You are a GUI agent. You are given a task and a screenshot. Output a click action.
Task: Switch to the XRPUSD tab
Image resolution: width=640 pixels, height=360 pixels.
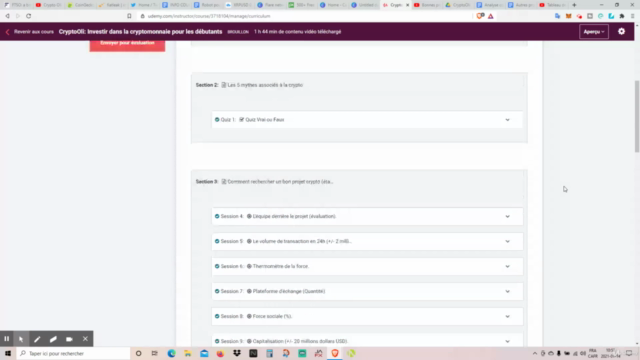tap(238, 5)
